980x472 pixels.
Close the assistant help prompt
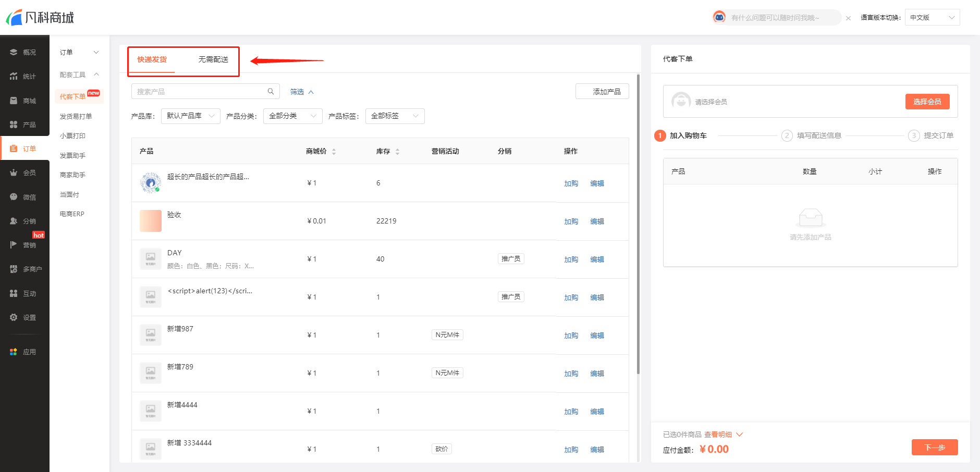click(848, 18)
